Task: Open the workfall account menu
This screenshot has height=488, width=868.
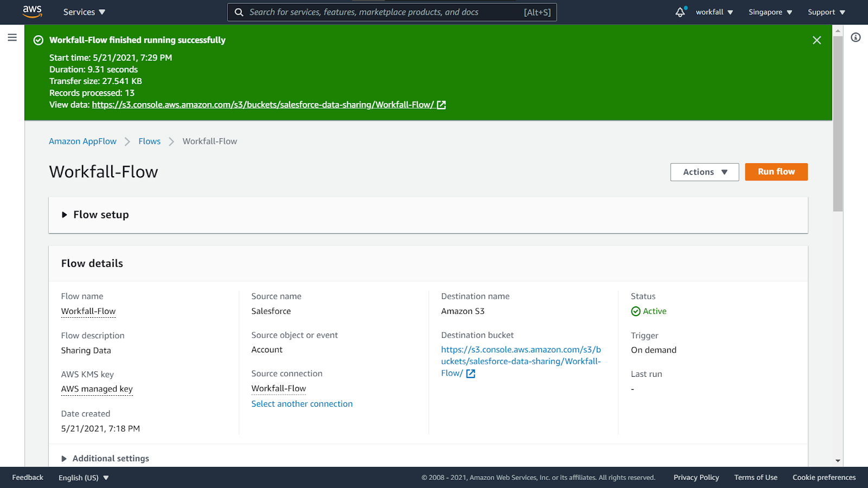Action: (714, 12)
